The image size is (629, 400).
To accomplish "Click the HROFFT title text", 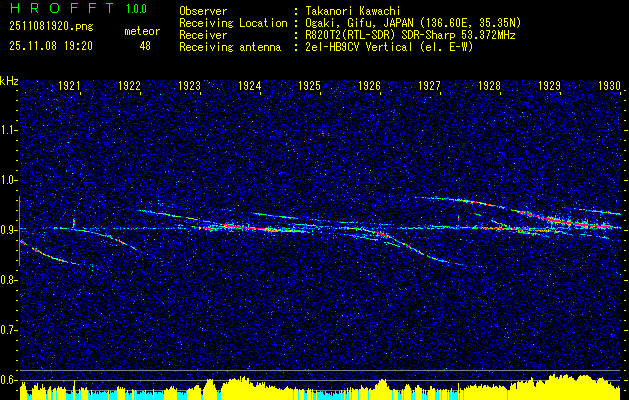I will (62, 8).
